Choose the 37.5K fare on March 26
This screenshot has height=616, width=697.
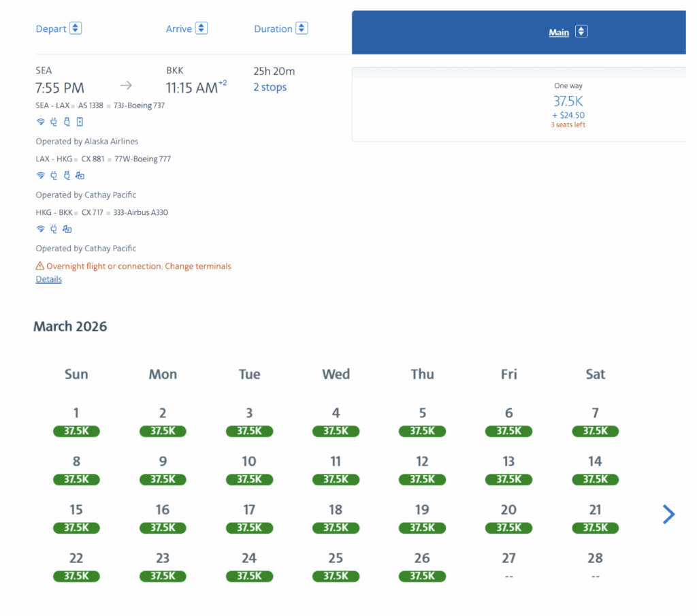coord(422,576)
